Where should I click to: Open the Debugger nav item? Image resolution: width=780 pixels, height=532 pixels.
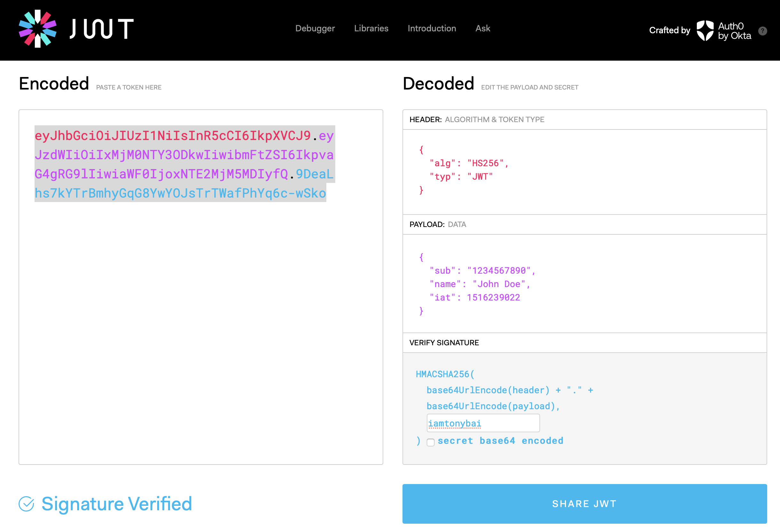315,28
